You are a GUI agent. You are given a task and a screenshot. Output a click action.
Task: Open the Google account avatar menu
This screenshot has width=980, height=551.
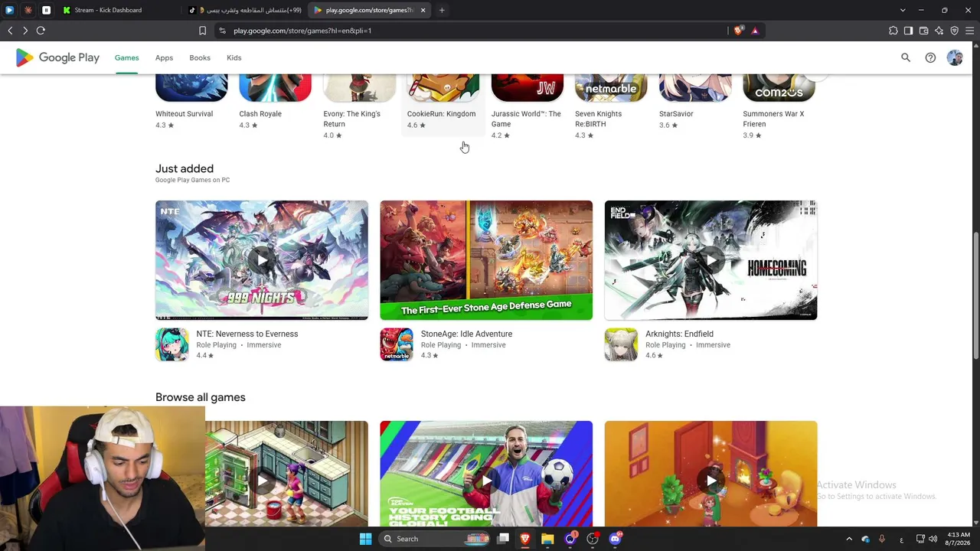tap(955, 57)
